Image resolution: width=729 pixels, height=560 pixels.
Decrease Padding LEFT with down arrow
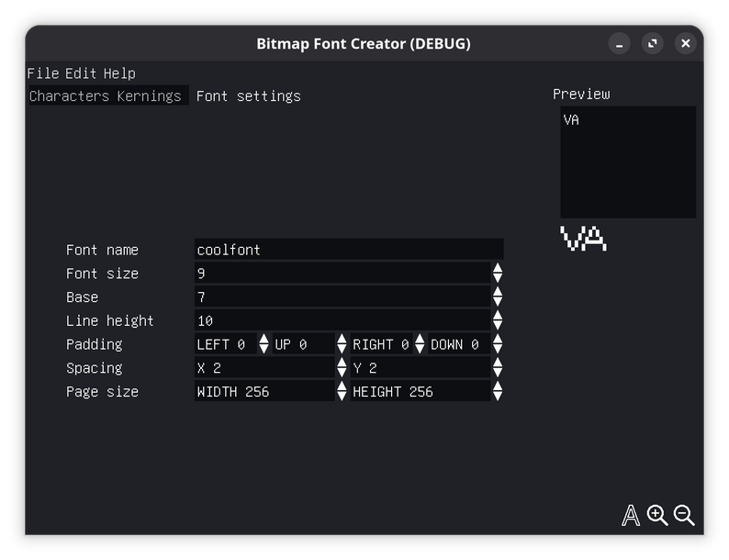point(264,349)
